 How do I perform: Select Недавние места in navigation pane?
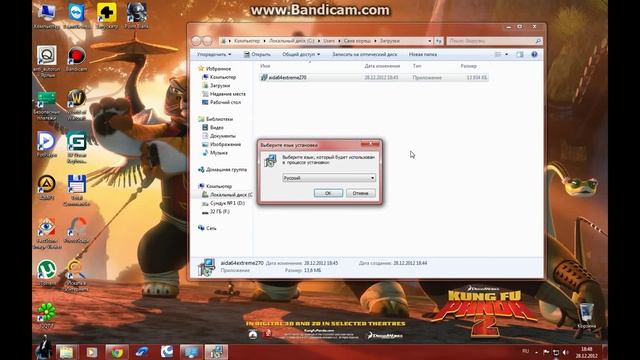pos(224,94)
